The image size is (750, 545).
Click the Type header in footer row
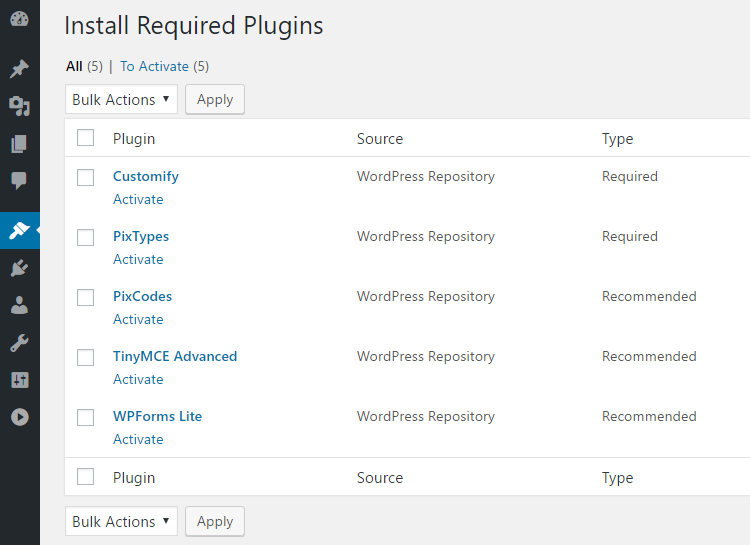(618, 478)
